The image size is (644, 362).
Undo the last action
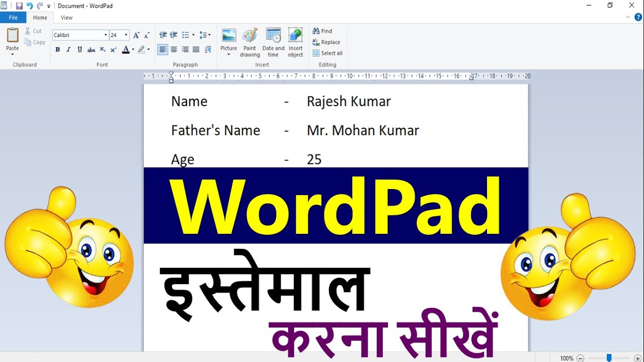tap(29, 6)
